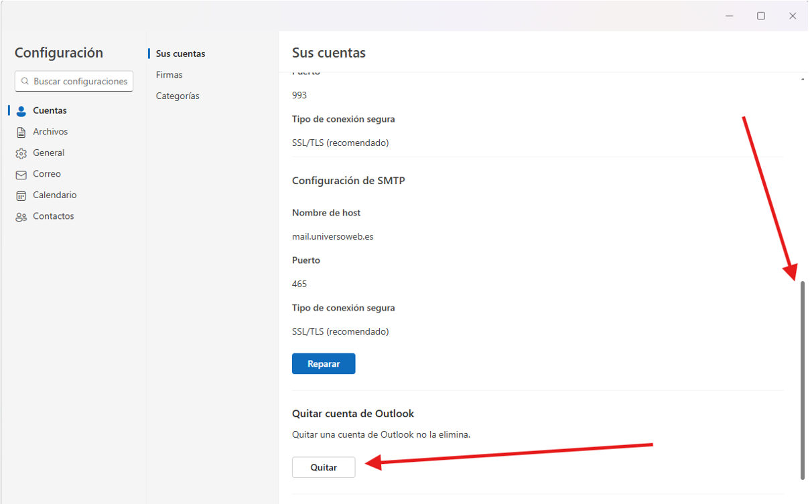Click the person icon next to Cuentas
This screenshot has width=812, height=504.
21,111
